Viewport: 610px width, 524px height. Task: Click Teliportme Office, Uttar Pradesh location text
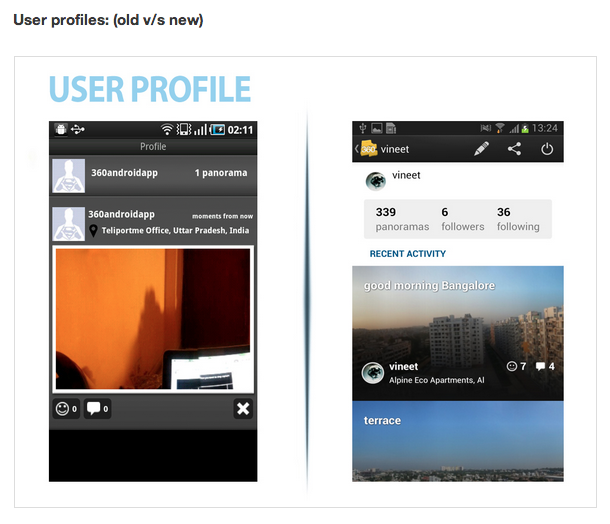[x=175, y=231]
